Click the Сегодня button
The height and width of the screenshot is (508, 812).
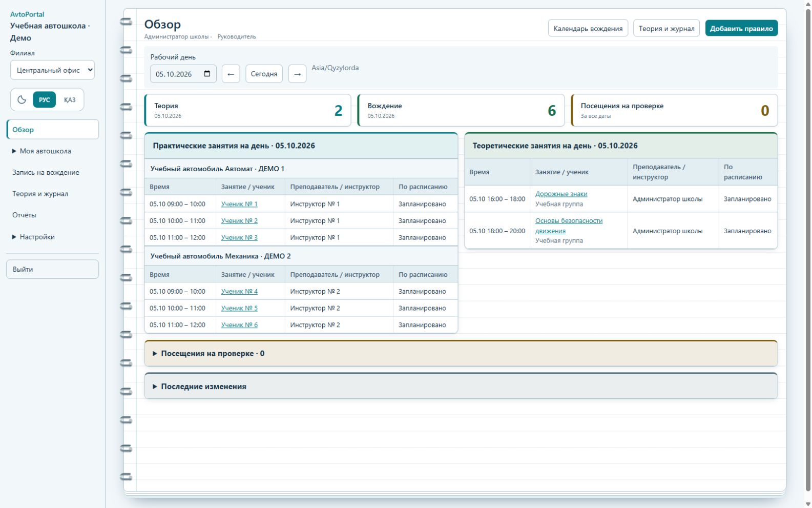[264, 74]
